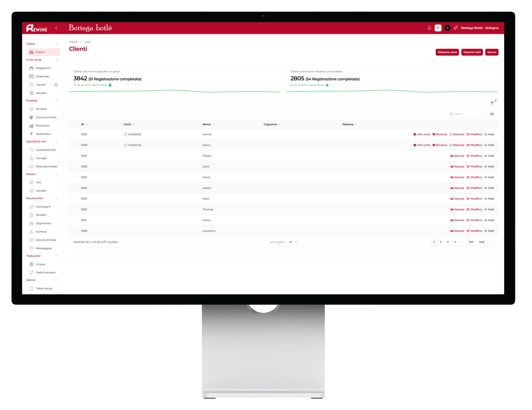Select checkbox for row 5560 Lawrence
Screen dimensions: 532x410
tap(75, 231)
